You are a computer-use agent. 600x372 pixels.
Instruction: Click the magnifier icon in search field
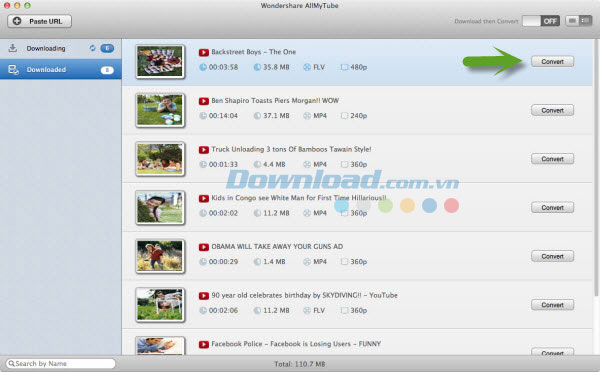tap(11, 363)
